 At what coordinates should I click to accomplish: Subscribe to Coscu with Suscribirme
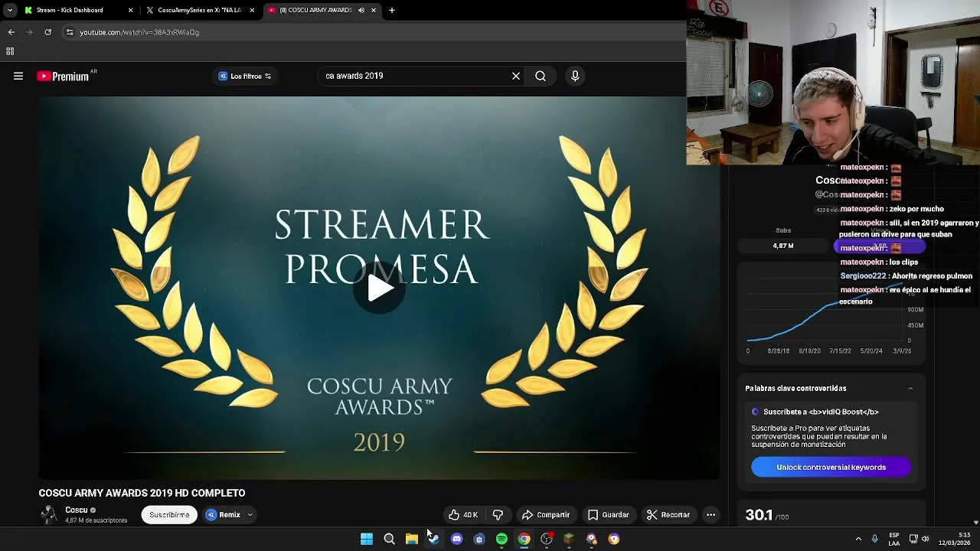(x=169, y=515)
